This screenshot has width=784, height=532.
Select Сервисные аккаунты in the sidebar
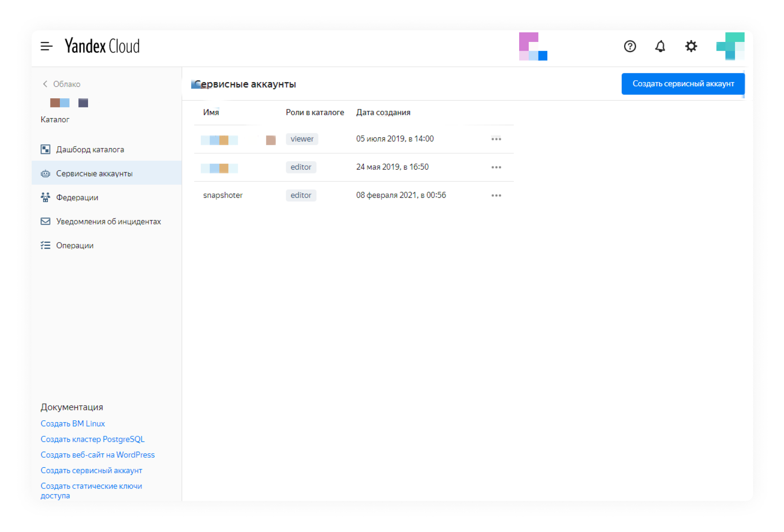94,173
